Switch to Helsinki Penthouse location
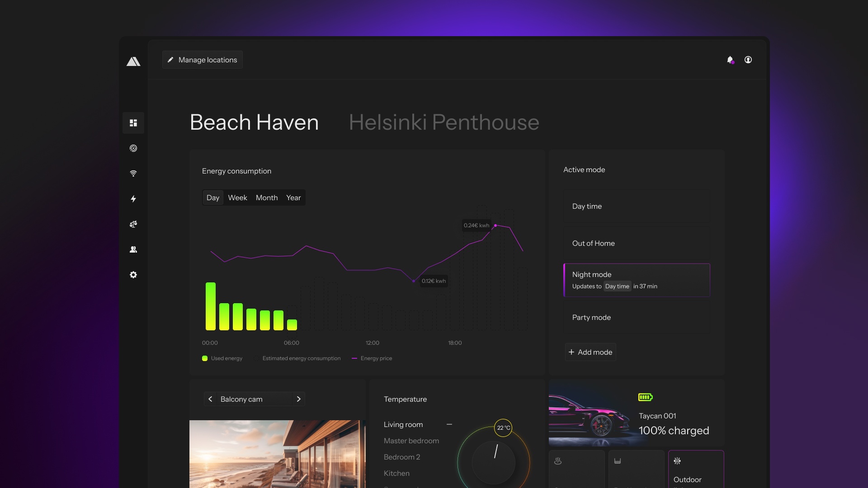 point(443,122)
